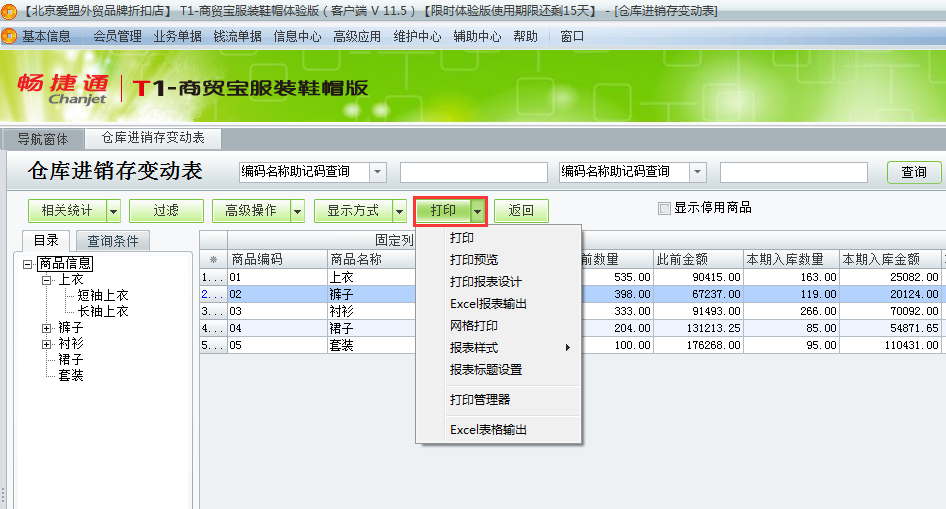Open the first 编码名称助记码查询 dropdown

point(378,172)
